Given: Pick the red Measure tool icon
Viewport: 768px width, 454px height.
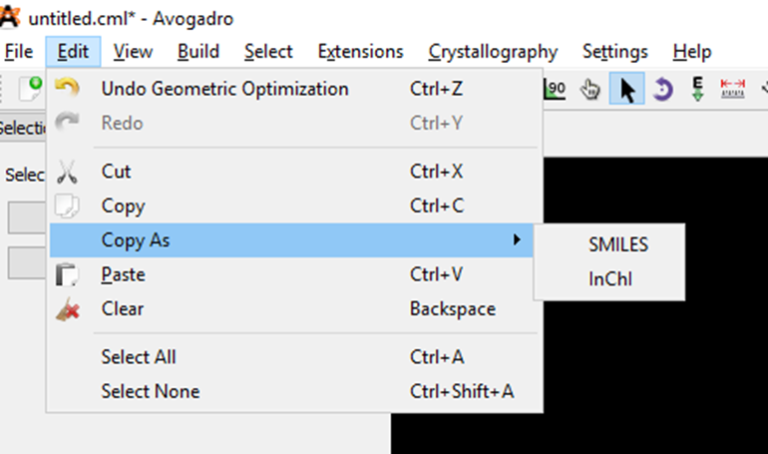Looking at the screenshot, I should [x=732, y=89].
